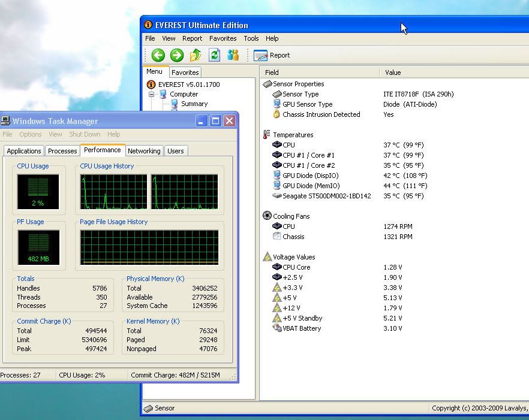Click the CPU Usage 2 % gauge
Image resolution: width=529 pixels, height=420 pixels.
[38, 192]
